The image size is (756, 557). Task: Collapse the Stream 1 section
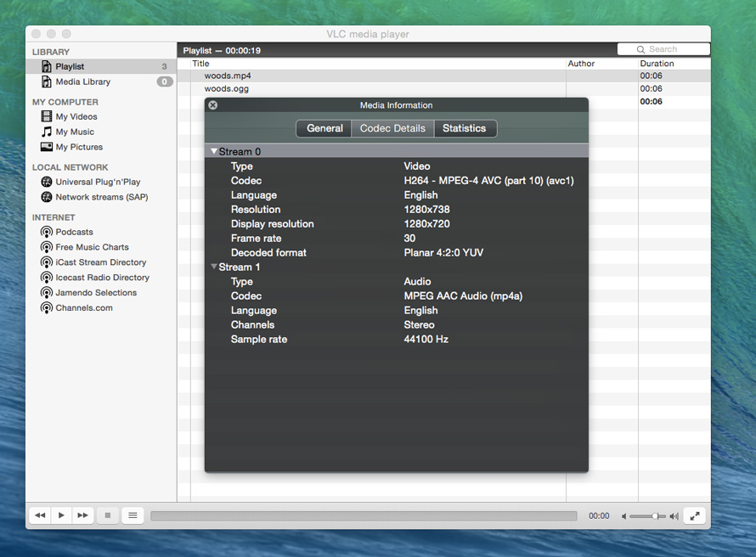(213, 266)
